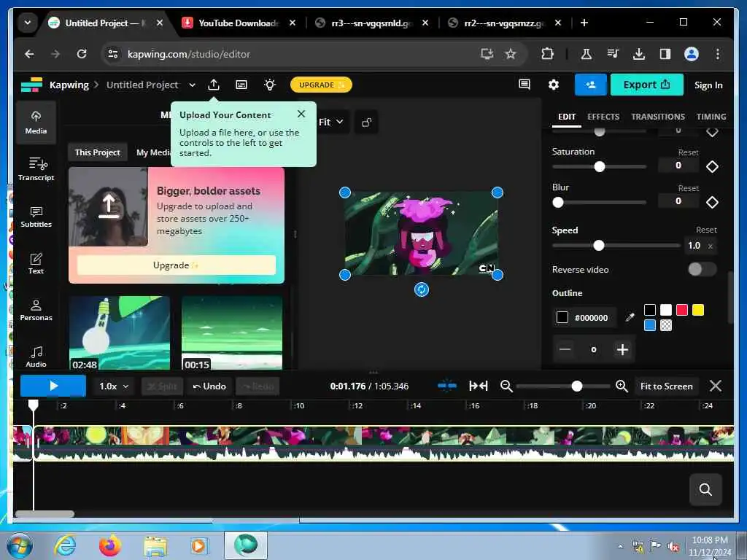Open the Audio panel

(36, 356)
